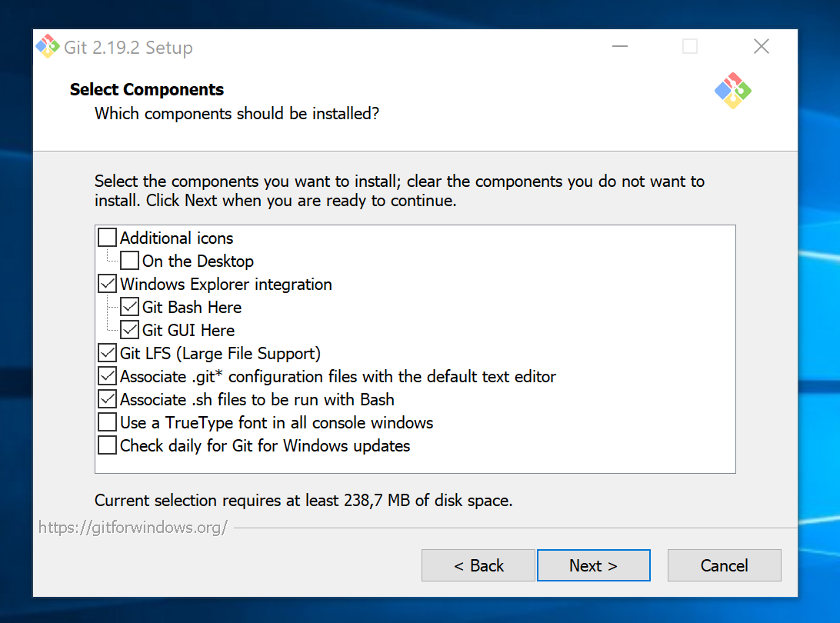
Task: Enable TrueType font in all console windows
Action: pyautogui.click(x=107, y=421)
